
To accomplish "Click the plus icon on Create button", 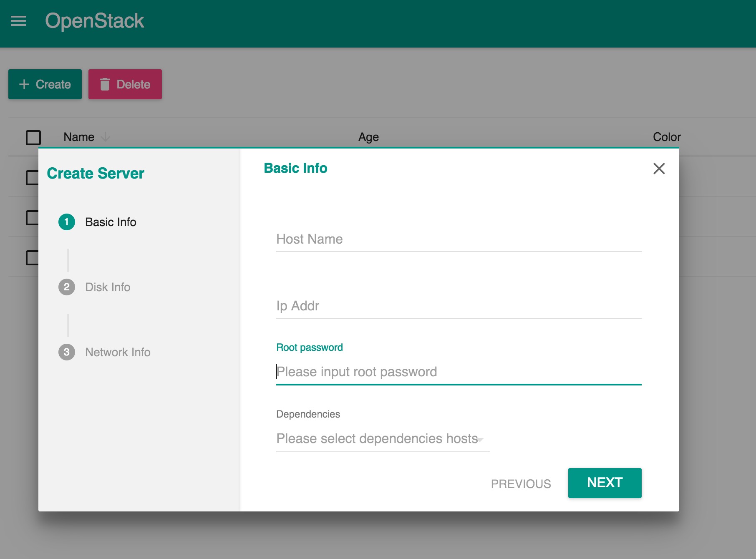I will [x=24, y=84].
